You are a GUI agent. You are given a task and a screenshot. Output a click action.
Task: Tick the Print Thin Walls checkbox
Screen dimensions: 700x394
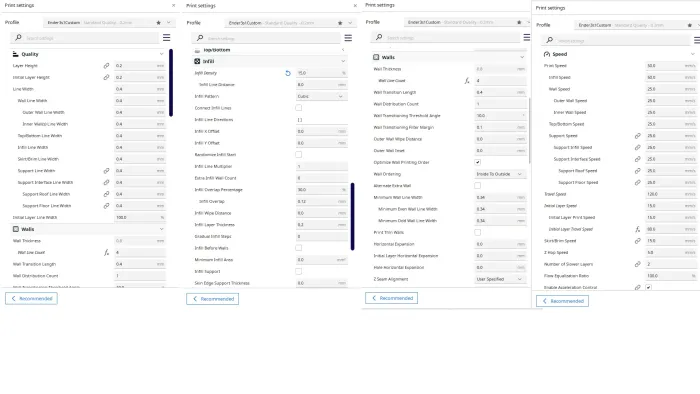478,232
